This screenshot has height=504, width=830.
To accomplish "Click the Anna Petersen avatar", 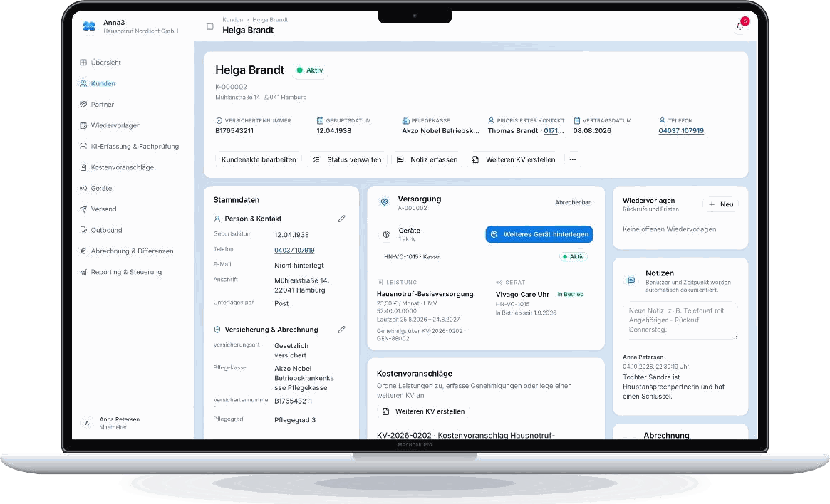I will (87, 423).
